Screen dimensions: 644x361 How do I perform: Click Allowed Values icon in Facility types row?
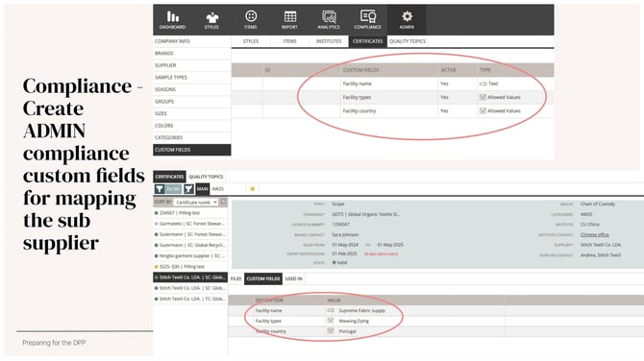(483, 97)
